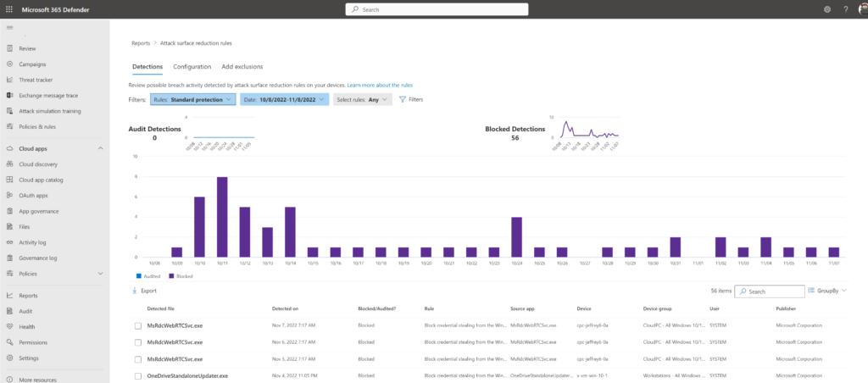Viewport: 868px width, 383px height.
Task: Click the Exchange message trace icon
Action: [9, 95]
